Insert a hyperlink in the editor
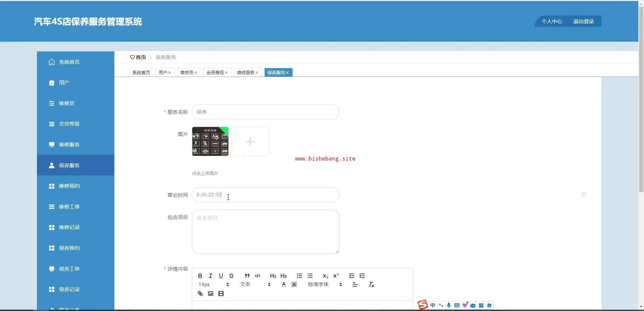644x311 pixels. 200,294
